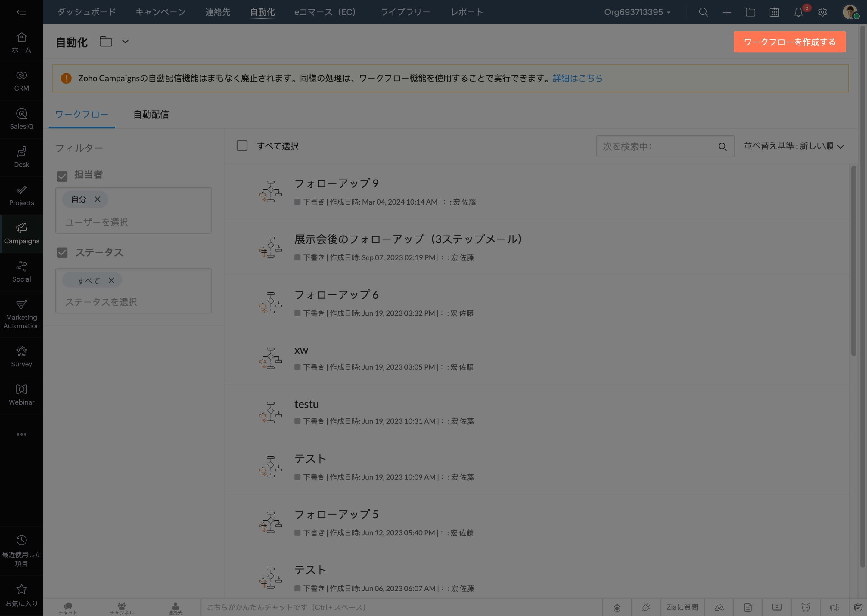Select the ワークフロー tab
Image resolution: width=867 pixels, height=616 pixels.
pyautogui.click(x=81, y=115)
